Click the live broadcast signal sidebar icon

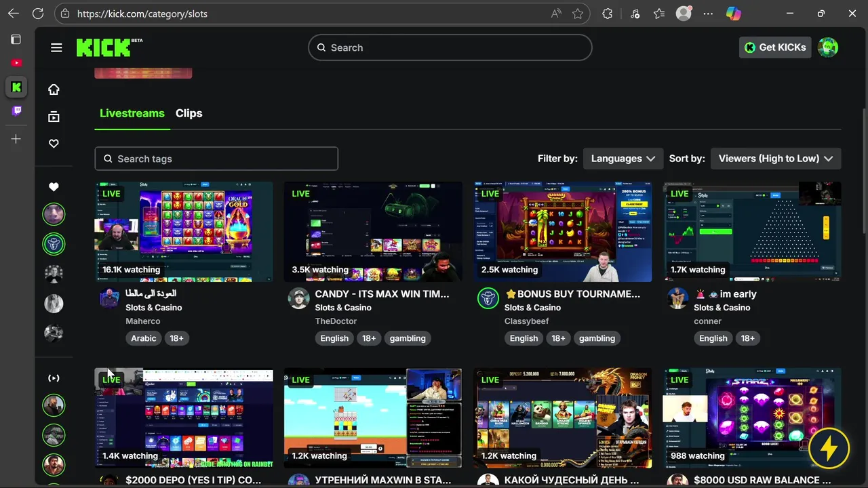pyautogui.click(x=54, y=378)
